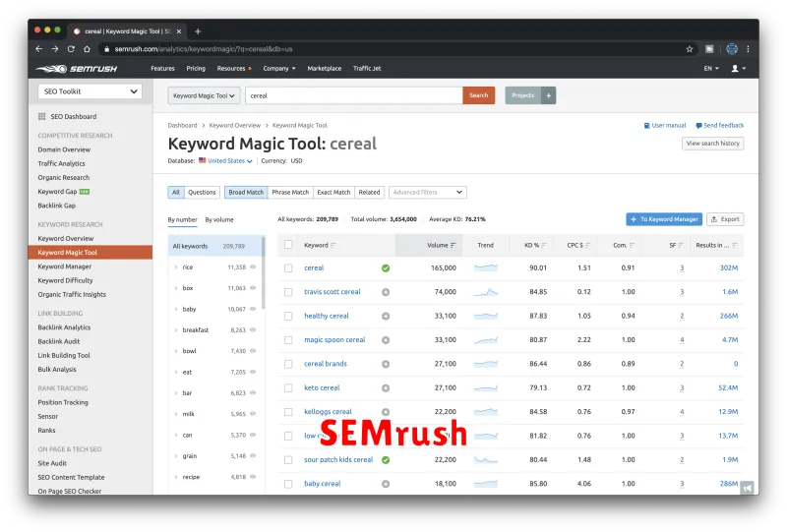Add 'travis scott cereal' via plus icon

coord(386,292)
